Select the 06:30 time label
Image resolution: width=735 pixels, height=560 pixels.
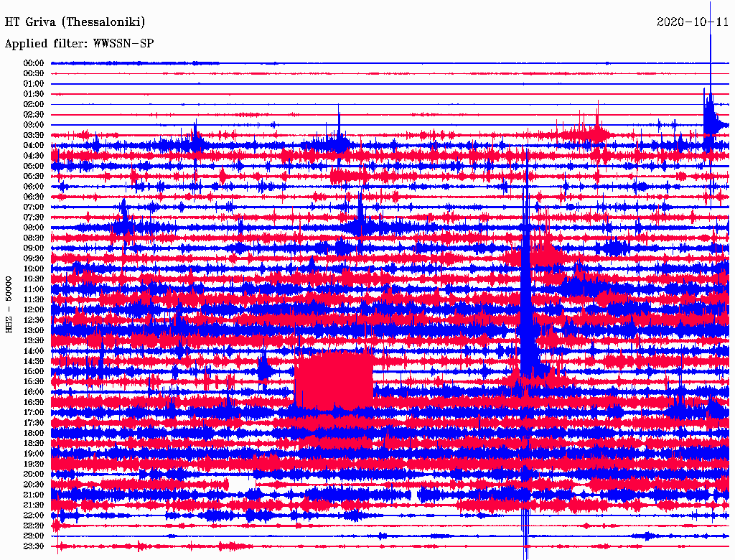click(34, 197)
